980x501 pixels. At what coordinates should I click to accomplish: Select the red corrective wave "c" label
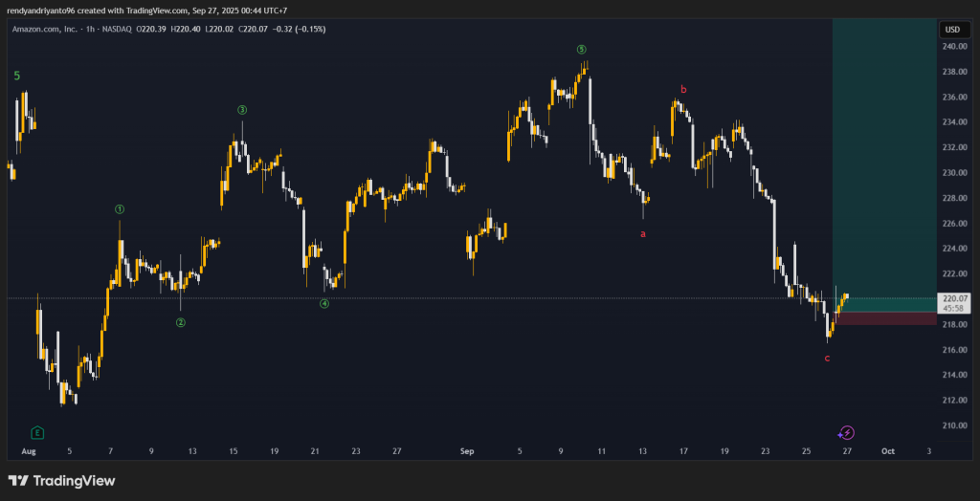coord(827,358)
